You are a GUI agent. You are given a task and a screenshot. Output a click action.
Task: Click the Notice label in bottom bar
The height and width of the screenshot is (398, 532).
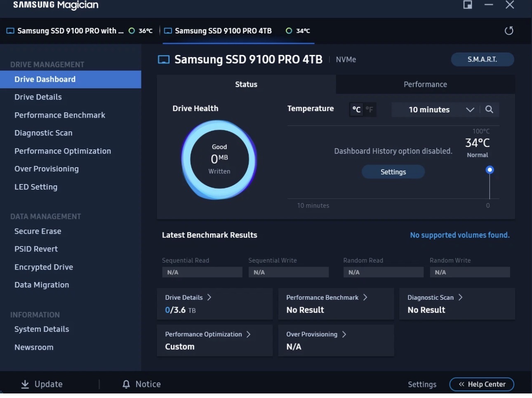[148, 384]
